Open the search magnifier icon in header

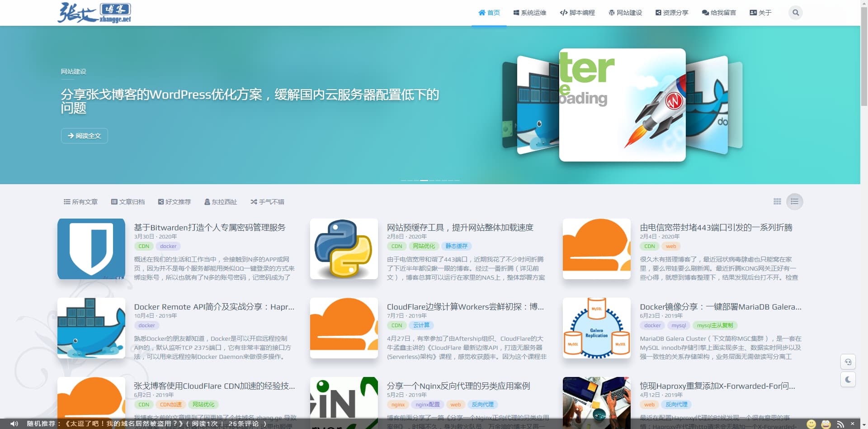[x=795, y=13]
